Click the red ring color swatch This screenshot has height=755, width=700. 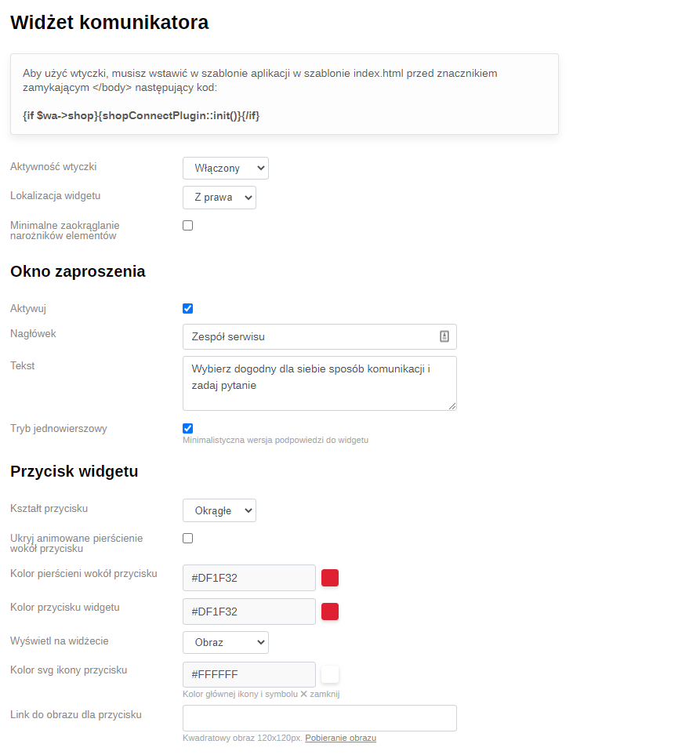330,578
